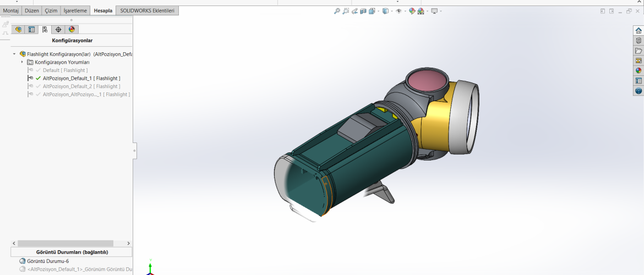Open the FeatureManager design tree tab
The image size is (644, 275).
(x=18, y=30)
